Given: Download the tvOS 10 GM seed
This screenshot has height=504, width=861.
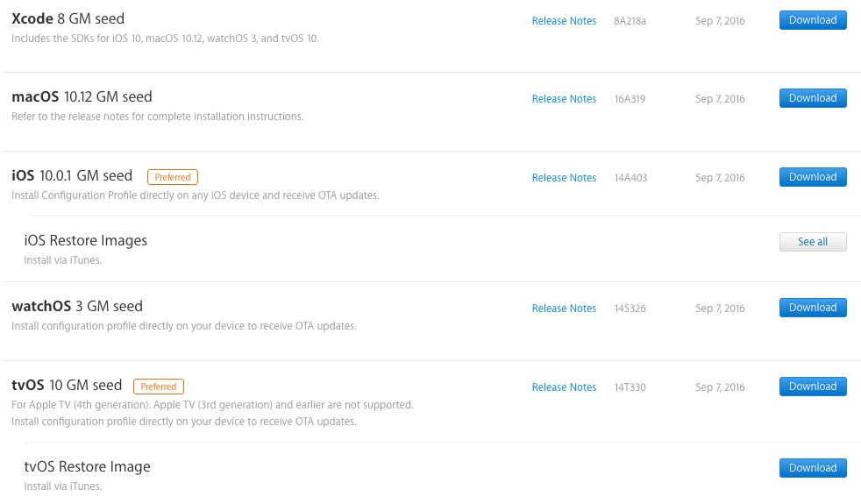Looking at the screenshot, I should (x=812, y=387).
